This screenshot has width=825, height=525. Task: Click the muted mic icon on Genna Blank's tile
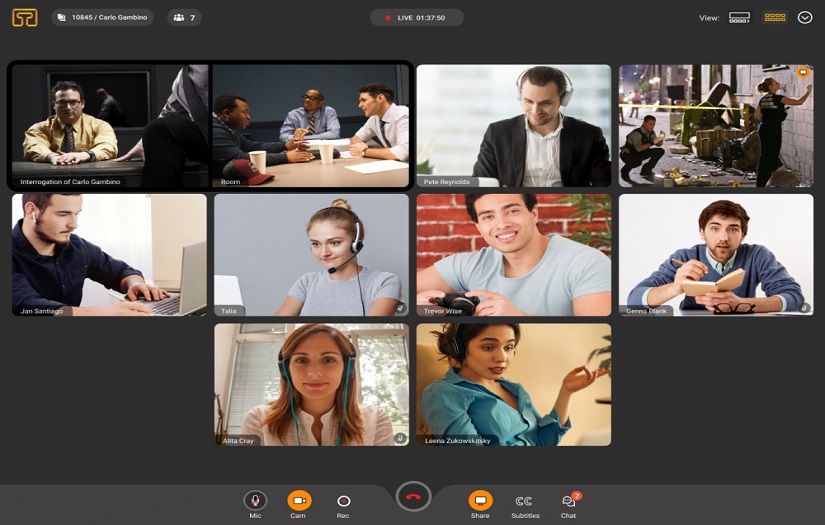(805, 308)
